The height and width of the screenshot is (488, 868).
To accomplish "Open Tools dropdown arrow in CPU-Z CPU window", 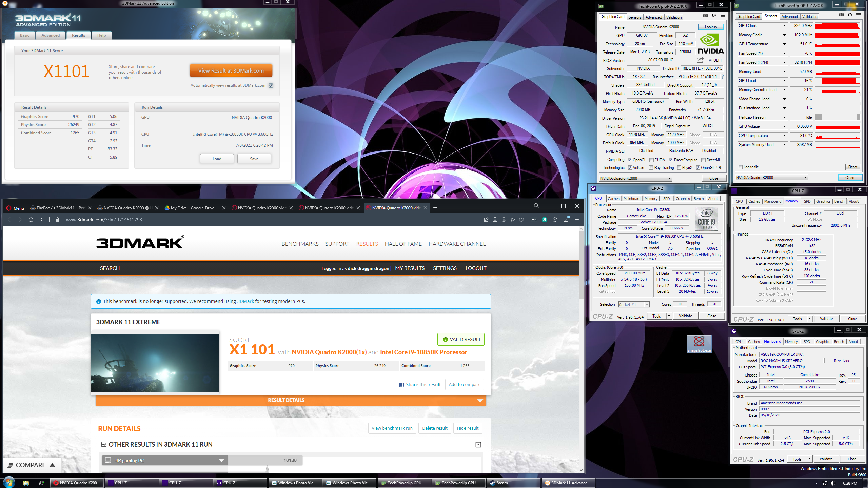I will coord(669,316).
